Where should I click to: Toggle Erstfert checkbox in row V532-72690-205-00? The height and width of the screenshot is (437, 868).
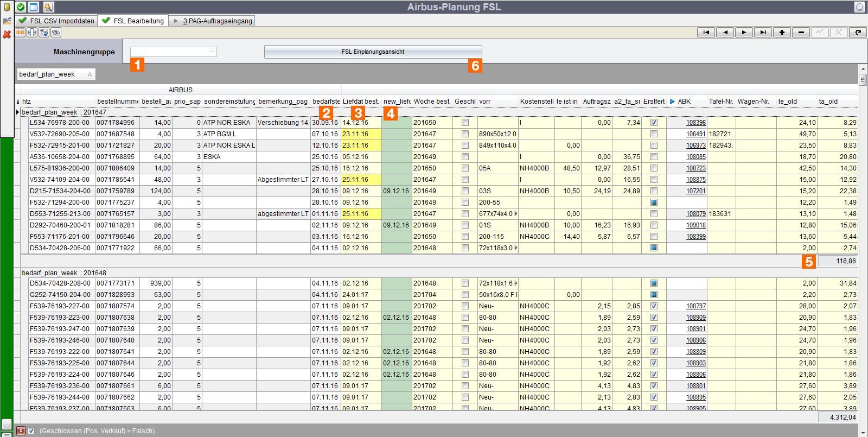654,134
